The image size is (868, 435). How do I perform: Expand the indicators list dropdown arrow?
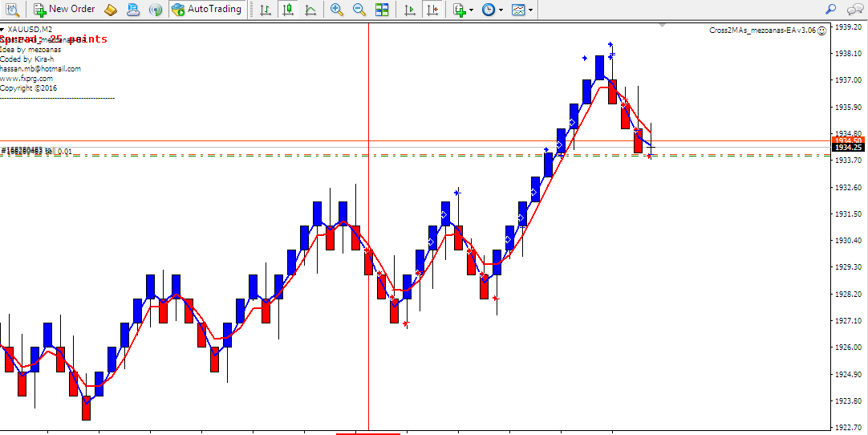coord(472,10)
